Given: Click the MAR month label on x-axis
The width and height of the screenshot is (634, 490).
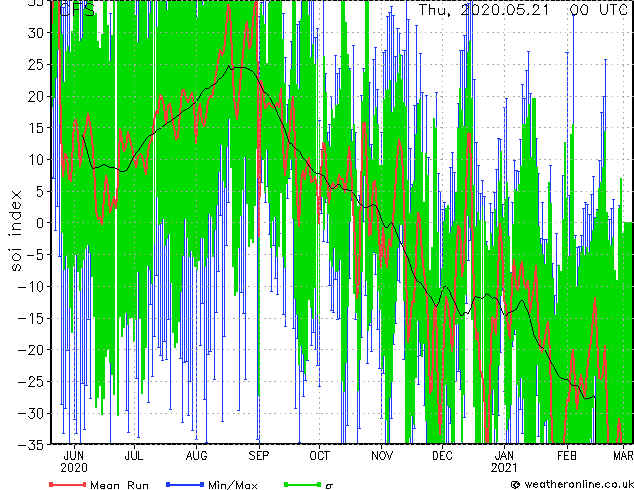Looking at the screenshot, I should (623, 456).
